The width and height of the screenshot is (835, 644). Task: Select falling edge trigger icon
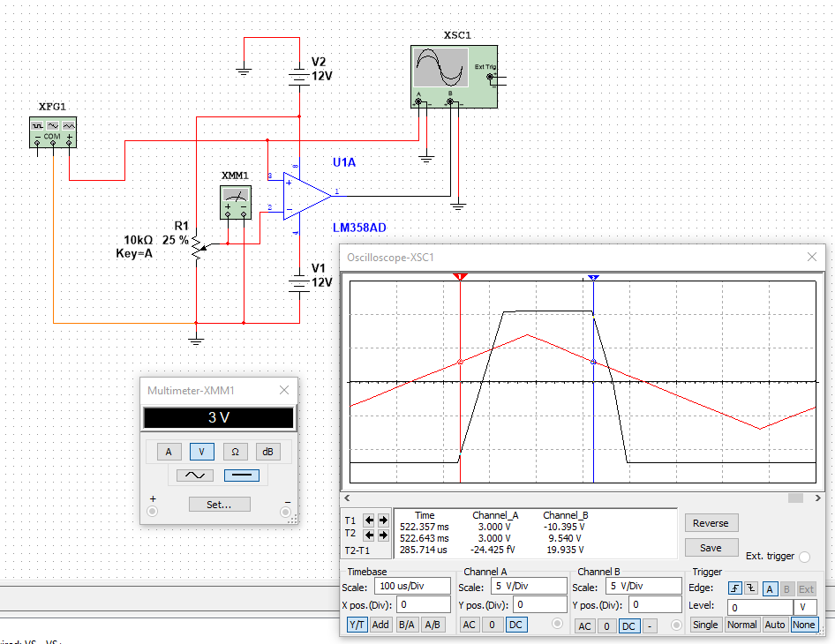click(749, 588)
